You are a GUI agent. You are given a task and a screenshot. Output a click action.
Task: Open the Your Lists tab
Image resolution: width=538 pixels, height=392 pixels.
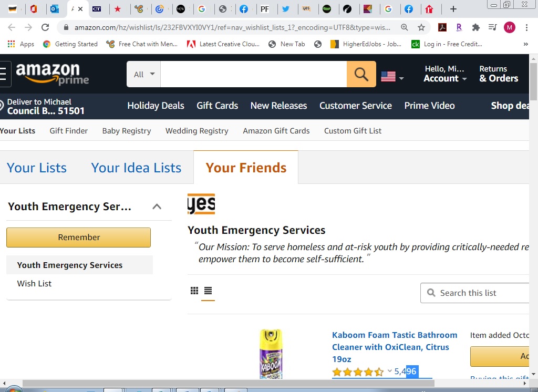37,168
